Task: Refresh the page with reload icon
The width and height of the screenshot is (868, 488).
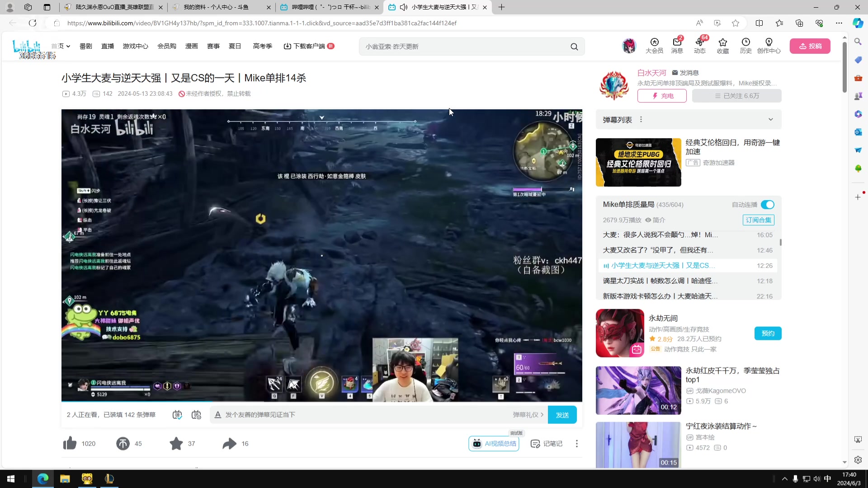Action: [x=33, y=23]
